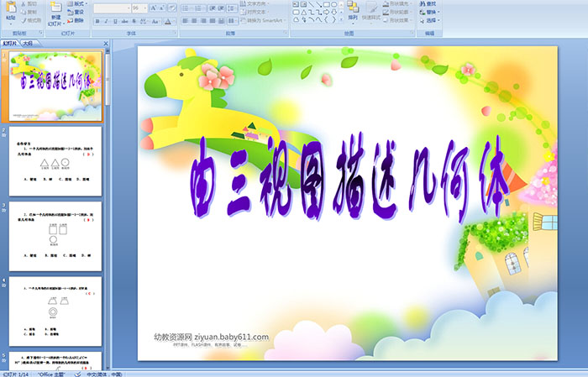Select the Arrow line shape
This screenshot has width=588, height=377.
click(x=318, y=4)
